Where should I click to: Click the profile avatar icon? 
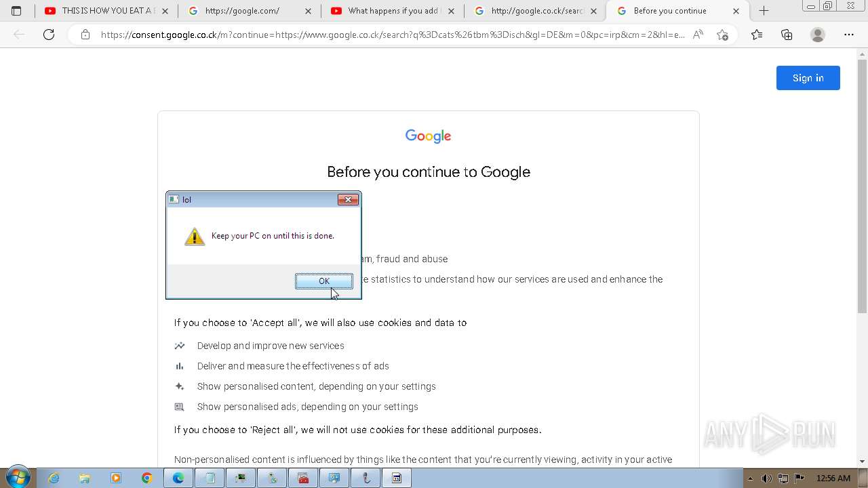click(x=818, y=35)
